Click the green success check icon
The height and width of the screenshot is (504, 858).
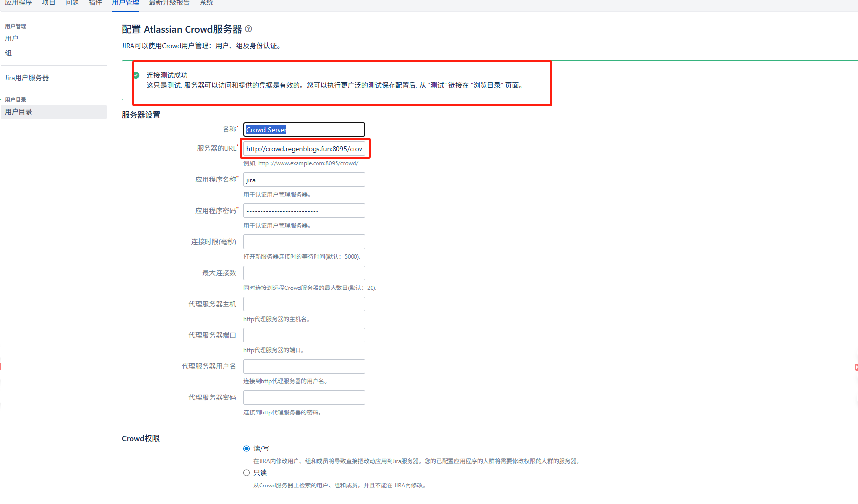[136, 75]
